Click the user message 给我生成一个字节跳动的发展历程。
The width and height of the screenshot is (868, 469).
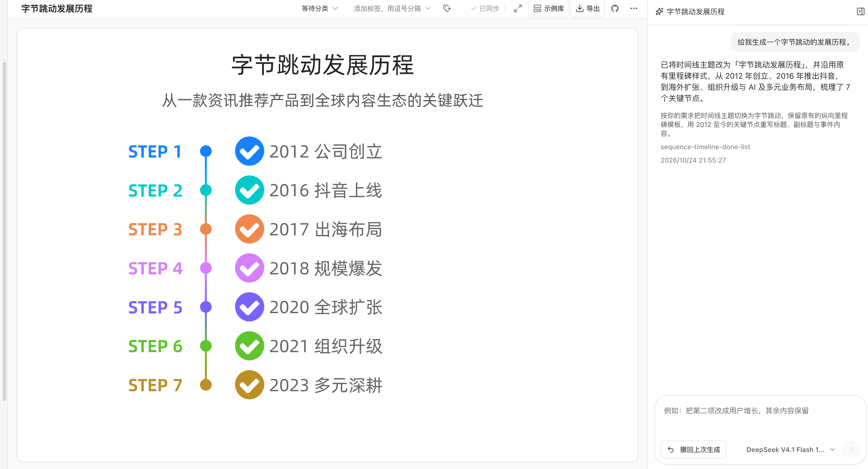795,42
